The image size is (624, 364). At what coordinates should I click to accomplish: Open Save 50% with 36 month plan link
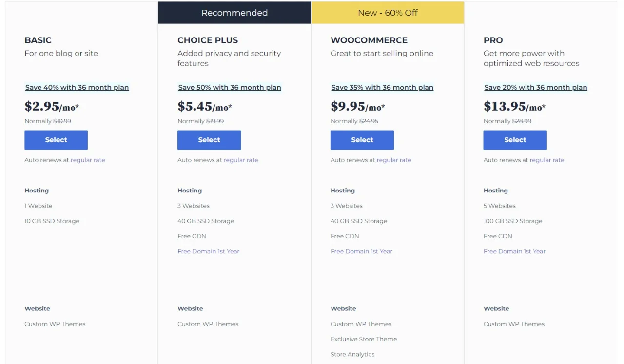coord(230,87)
